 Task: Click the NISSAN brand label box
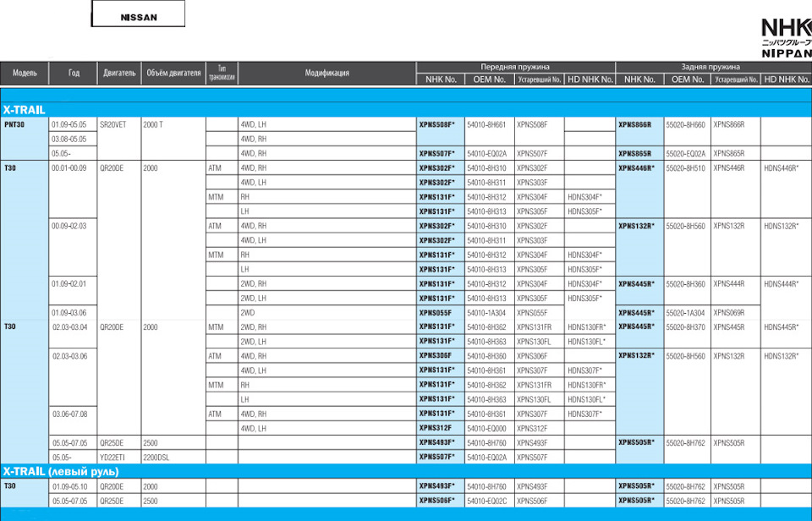click(138, 14)
